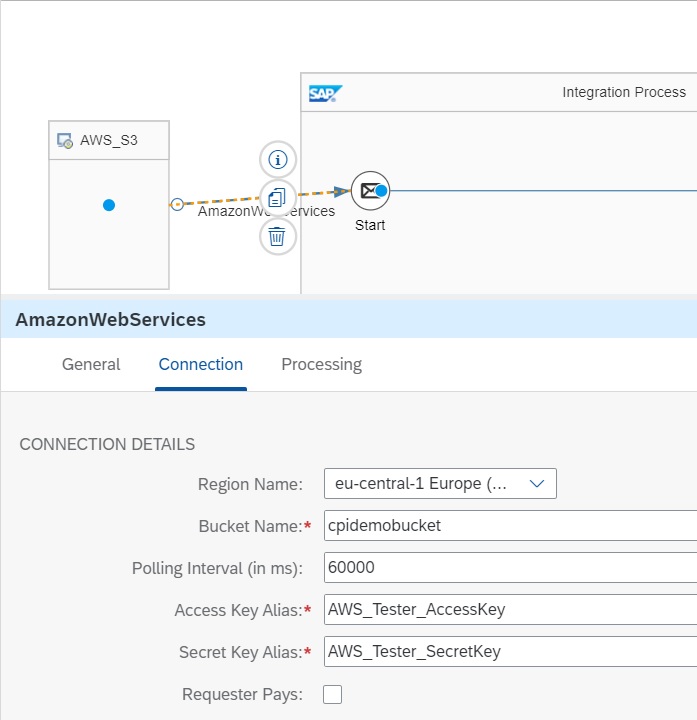Click the information icon on the adapter connection

point(278,160)
